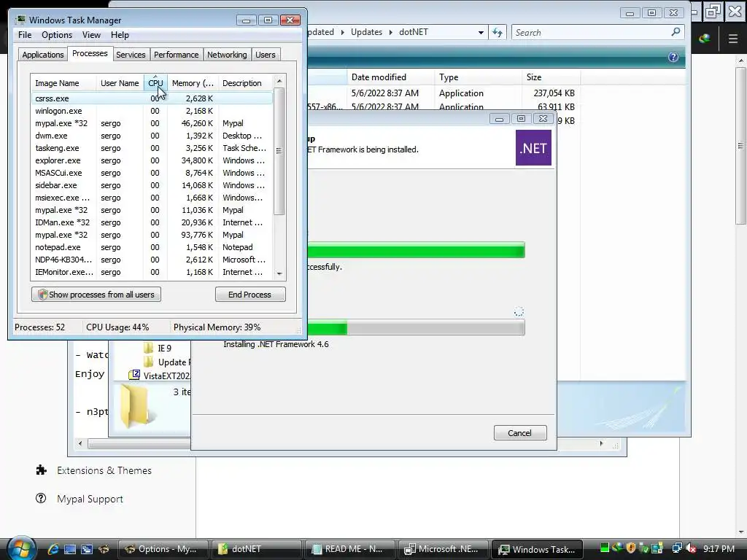Click magnifier icon in Explorer search box
This screenshot has width=747, height=560.
point(676,32)
